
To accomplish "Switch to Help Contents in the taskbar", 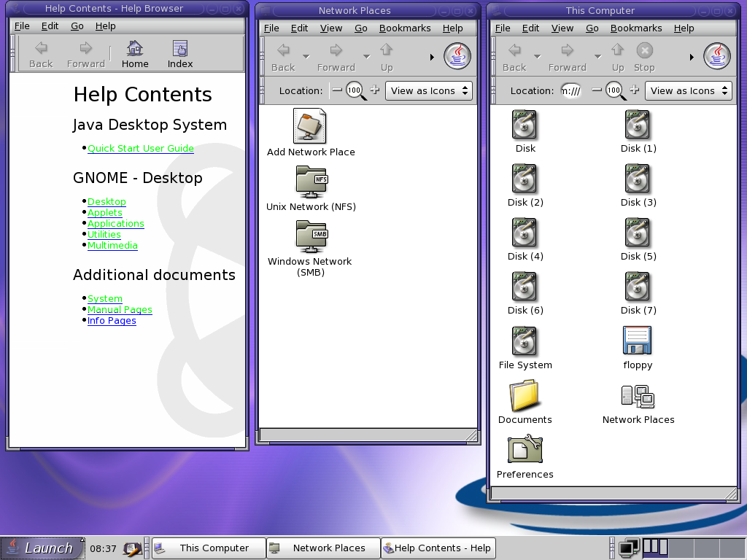I will [438, 548].
